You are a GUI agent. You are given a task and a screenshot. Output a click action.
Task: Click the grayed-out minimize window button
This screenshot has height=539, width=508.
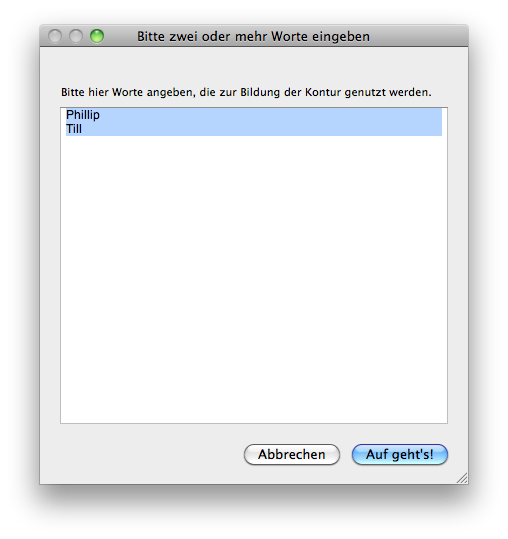pos(76,36)
